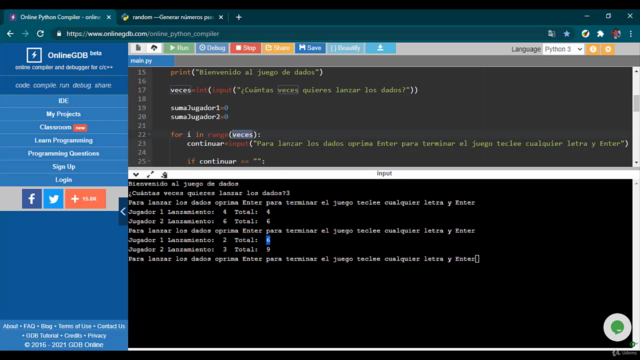640x360 pixels.
Task: Click line 17 with the veces input code
Action: [294, 90]
